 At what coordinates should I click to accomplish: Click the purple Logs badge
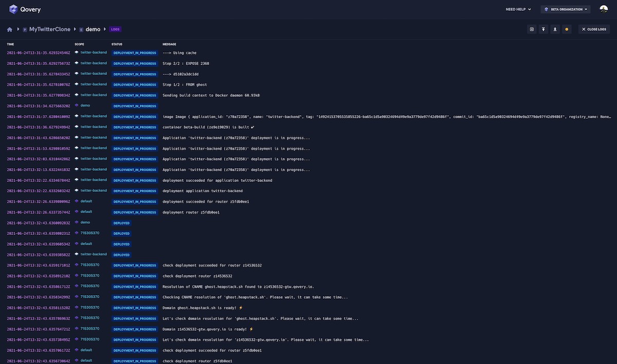pyautogui.click(x=115, y=29)
